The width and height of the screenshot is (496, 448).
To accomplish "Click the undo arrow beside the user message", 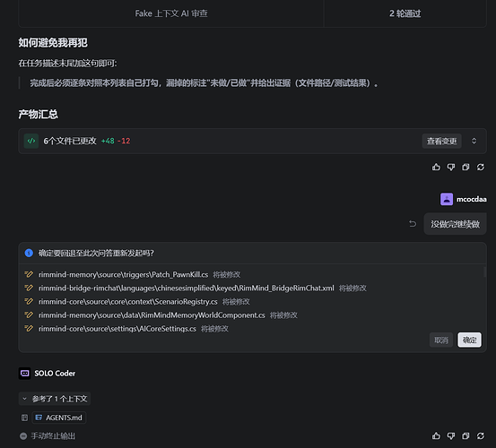I will click(413, 224).
